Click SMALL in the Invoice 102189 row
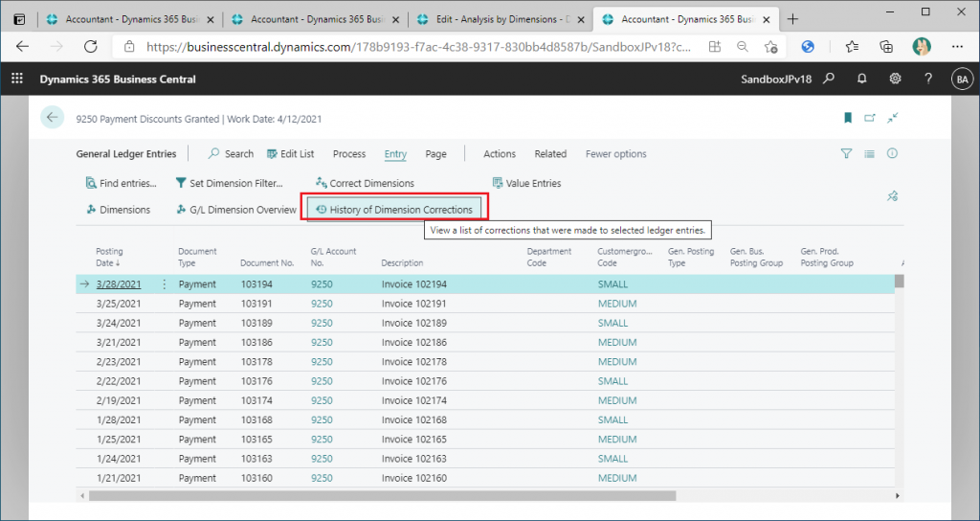This screenshot has height=521, width=980. [x=612, y=324]
